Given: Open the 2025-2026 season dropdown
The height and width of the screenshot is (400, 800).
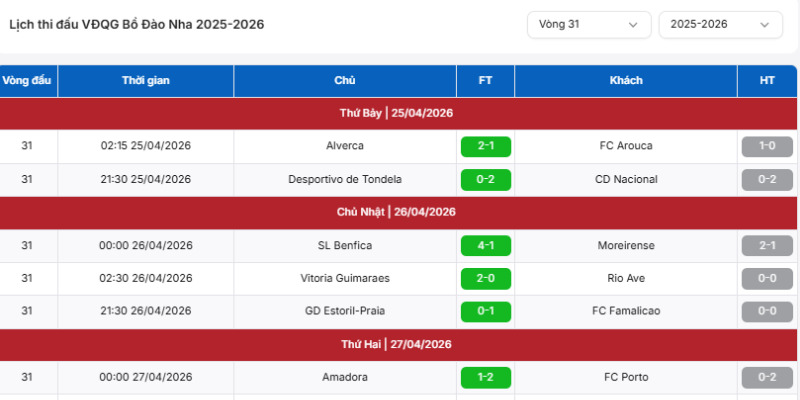Looking at the screenshot, I should point(720,24).
